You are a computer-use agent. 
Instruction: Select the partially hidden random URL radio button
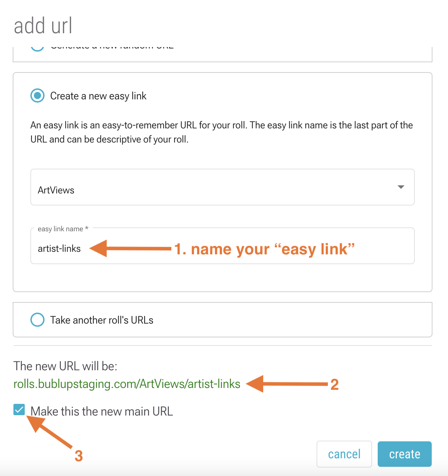pyautogui.click(x=37, y=48)
